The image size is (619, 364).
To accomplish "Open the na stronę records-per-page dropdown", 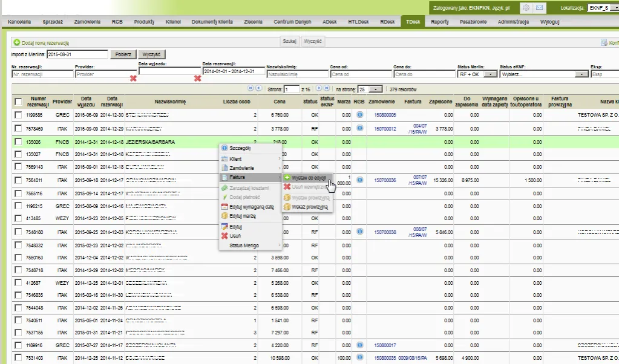I will (x=370, y=89).
